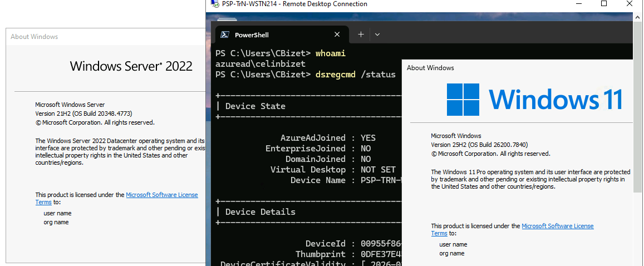Click 'Version 25H2 (OS Build 26200.7840)' text
The width and height of the screenshot is (644, 266).
[479, 145]
